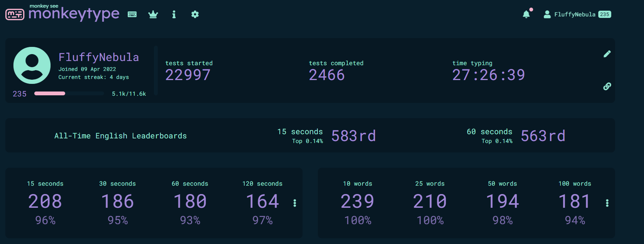This screenshot has height=244, width=644.
Task: Click the tests started value 22997
Action: tap(188, 75)
